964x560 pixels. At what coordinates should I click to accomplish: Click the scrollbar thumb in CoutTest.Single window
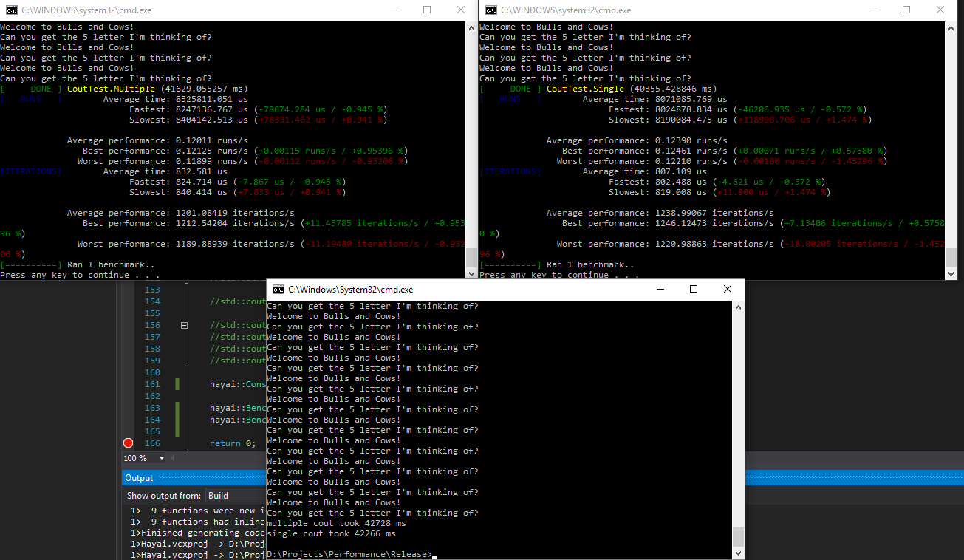point(951,256)
